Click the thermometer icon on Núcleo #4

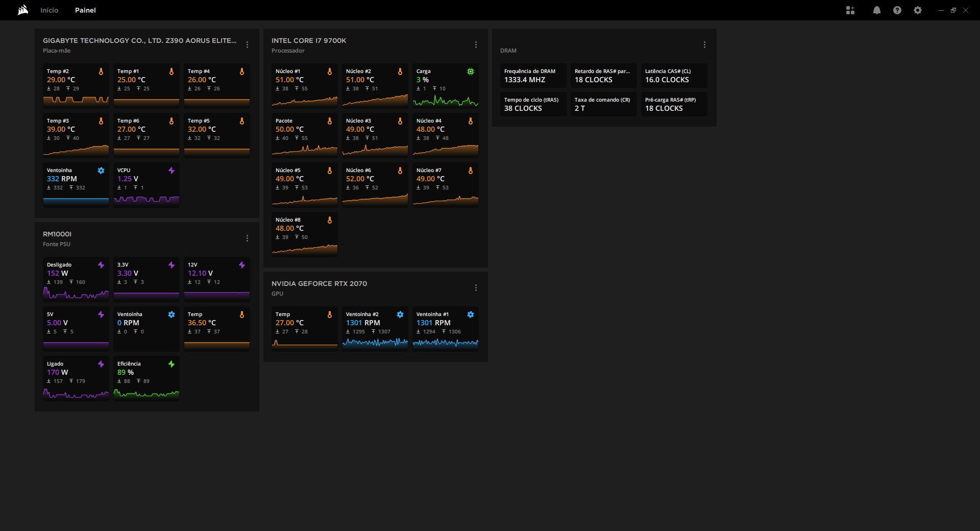[x=471, y=121]
